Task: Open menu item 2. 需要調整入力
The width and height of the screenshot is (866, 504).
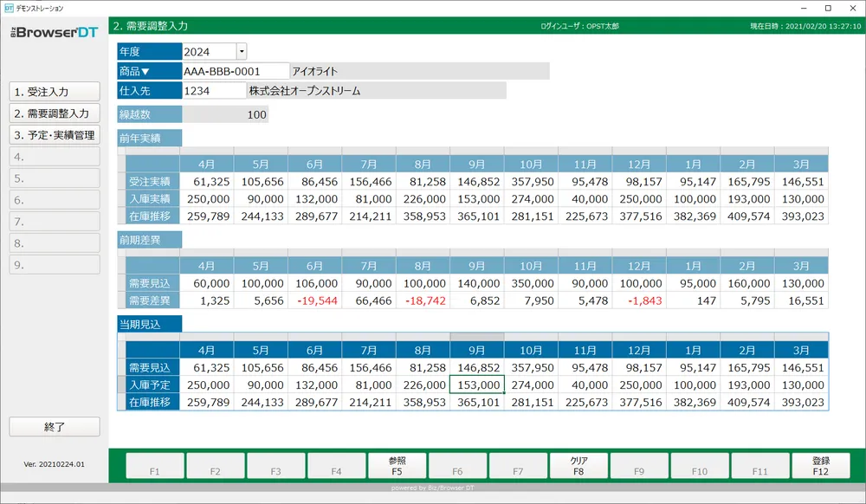Action: [55, 113]
